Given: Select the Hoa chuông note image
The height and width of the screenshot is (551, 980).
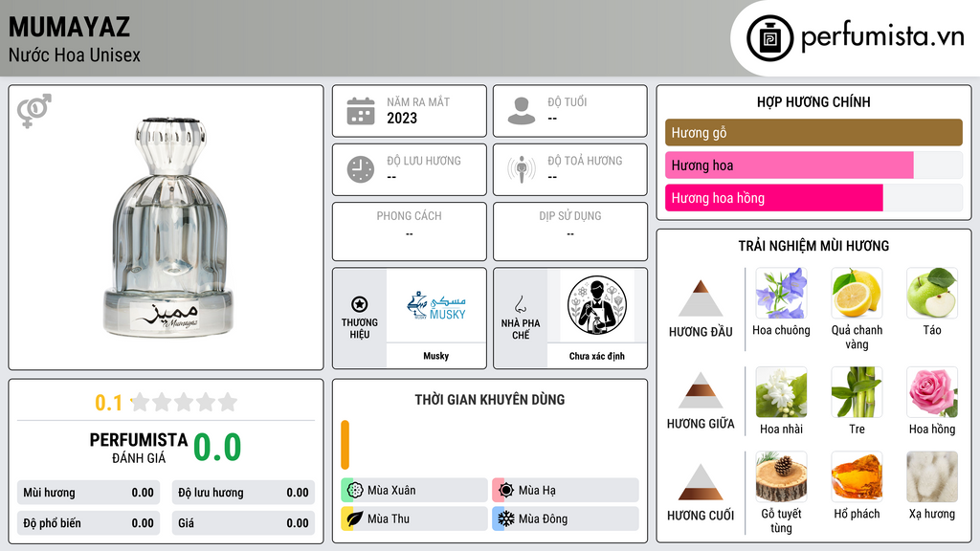Looking at the screenshot, I should 781,293.
